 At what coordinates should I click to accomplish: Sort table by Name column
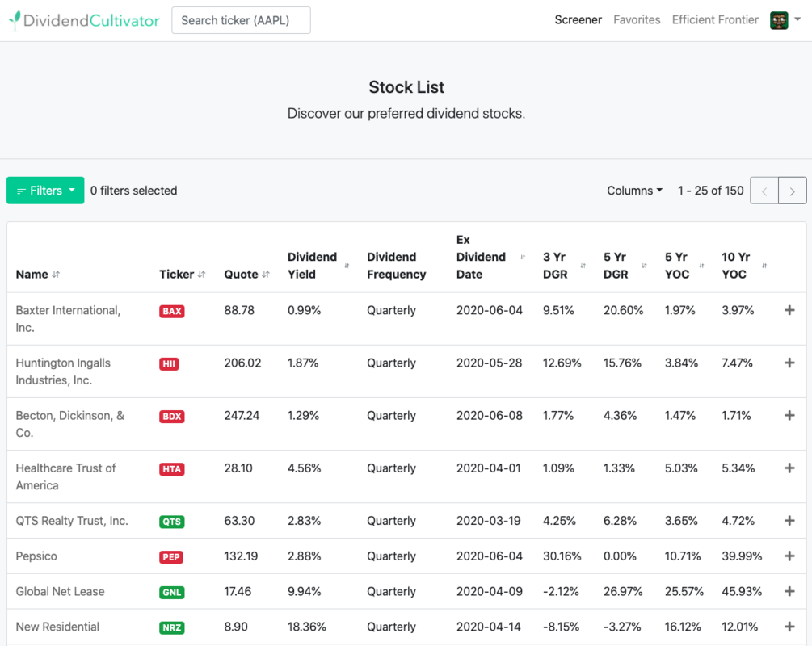(x=56, y=275)
